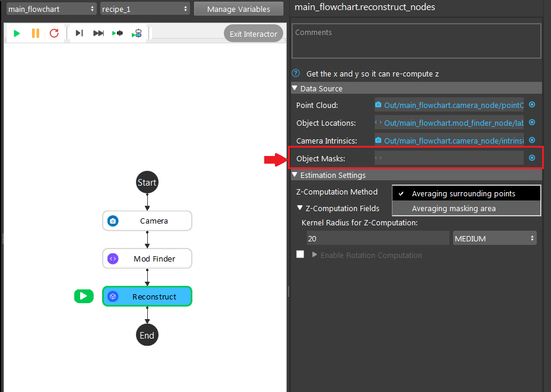Choose Averaging surrounding points option
Screen dimensions: 551x392
466,193
